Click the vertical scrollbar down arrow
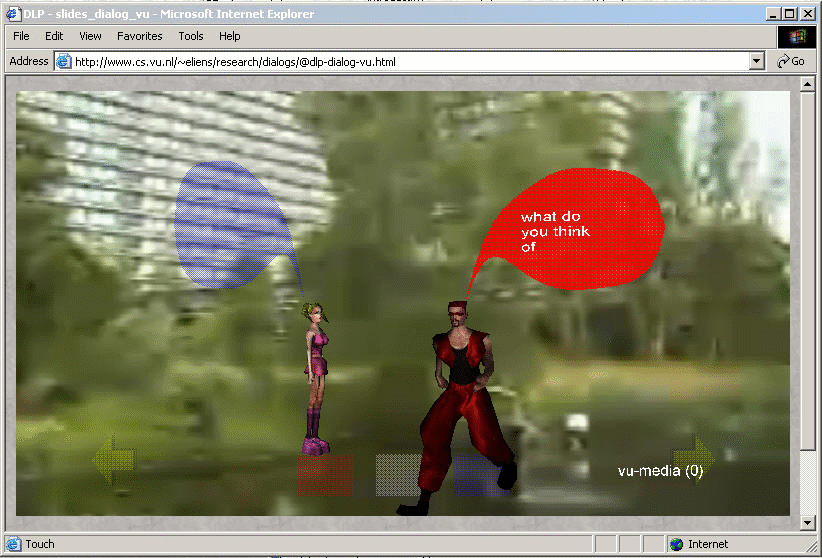The image size is (822, 558). pyautogui.click(x=807, y=522)
